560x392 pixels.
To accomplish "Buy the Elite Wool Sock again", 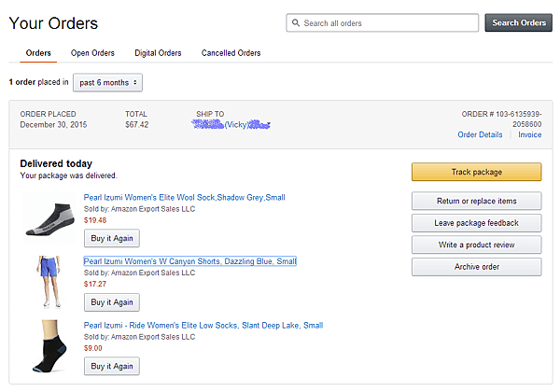I will (x=112, y=238).
